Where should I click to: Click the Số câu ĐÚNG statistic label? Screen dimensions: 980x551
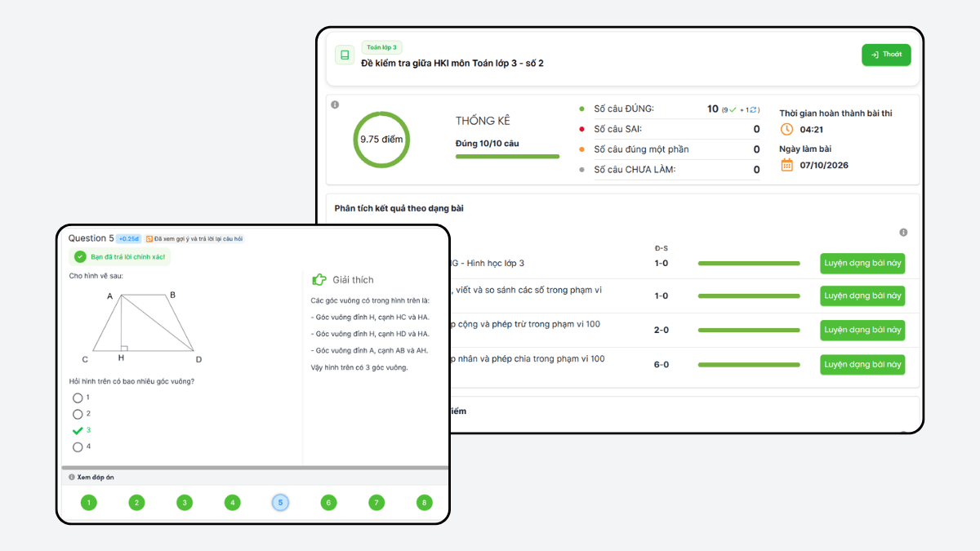click(x=624, y=109)
